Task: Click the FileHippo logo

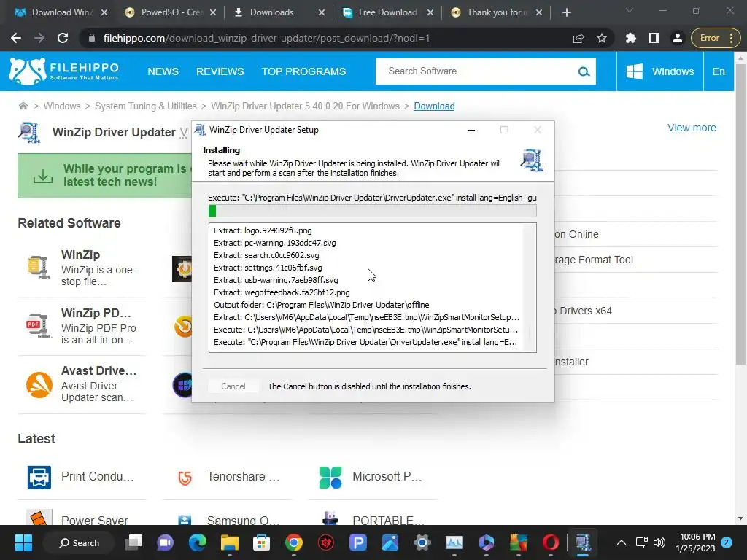Action: (x=64, y=71)
